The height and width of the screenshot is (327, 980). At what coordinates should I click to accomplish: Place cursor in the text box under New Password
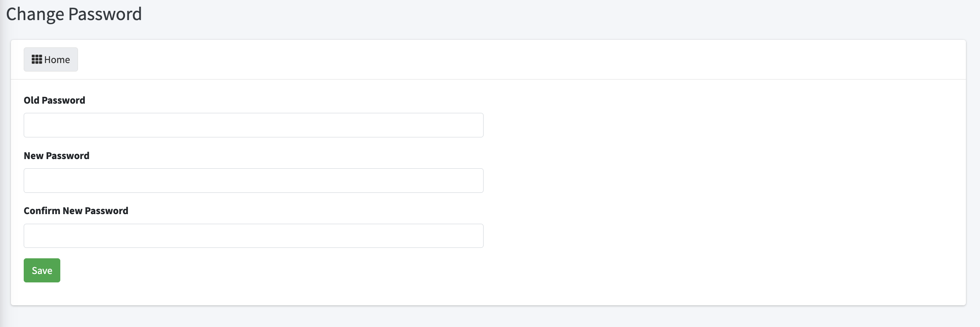[254, 180]
